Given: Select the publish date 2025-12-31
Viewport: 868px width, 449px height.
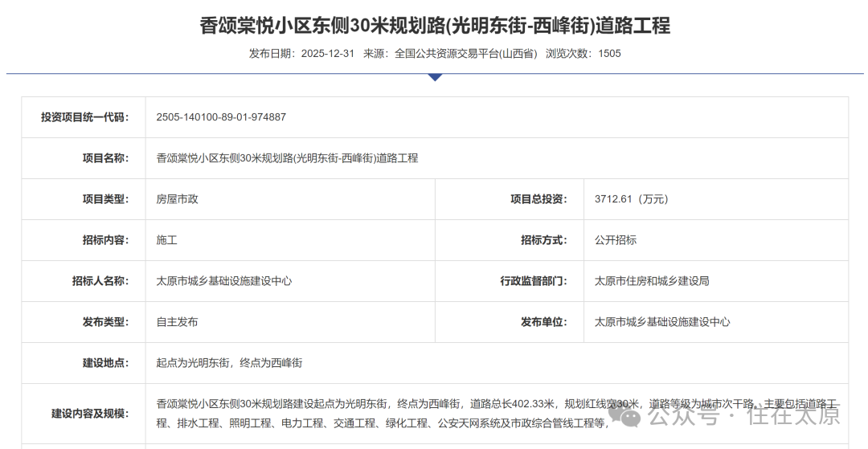Looking at the screenshot, I should click(x=327, y=54).
